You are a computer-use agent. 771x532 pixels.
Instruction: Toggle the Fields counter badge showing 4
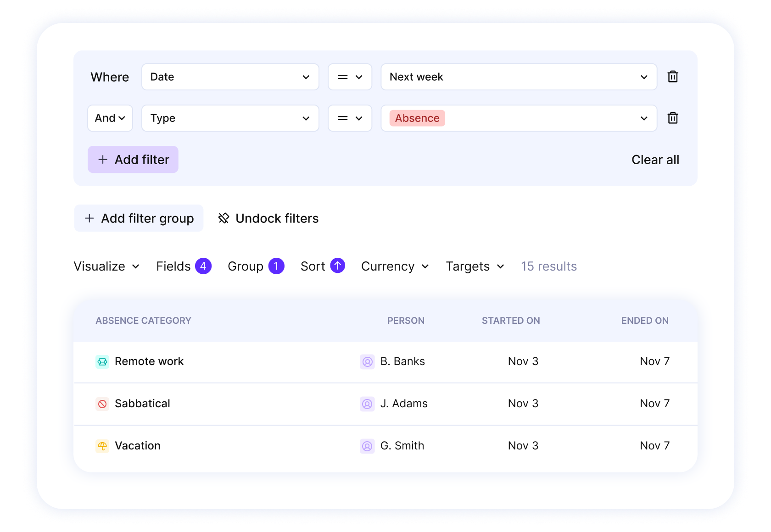[x=203, y=266]
